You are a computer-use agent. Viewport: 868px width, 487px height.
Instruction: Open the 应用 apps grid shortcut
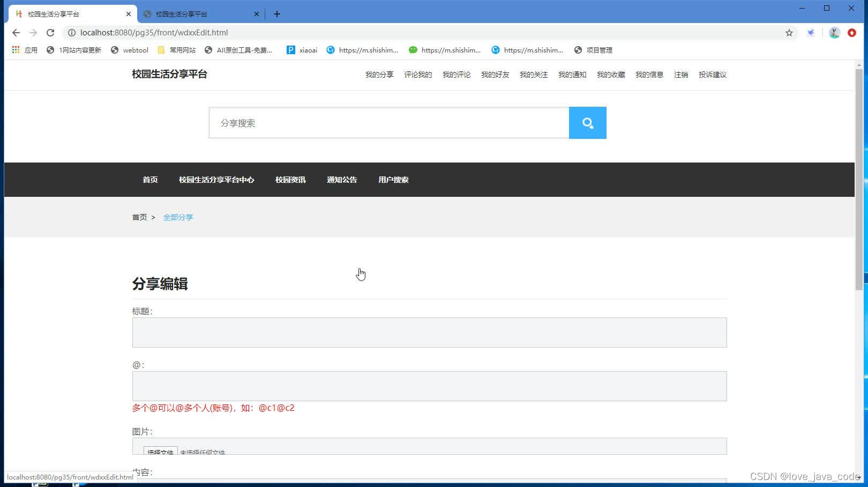[x=25, y=50]
